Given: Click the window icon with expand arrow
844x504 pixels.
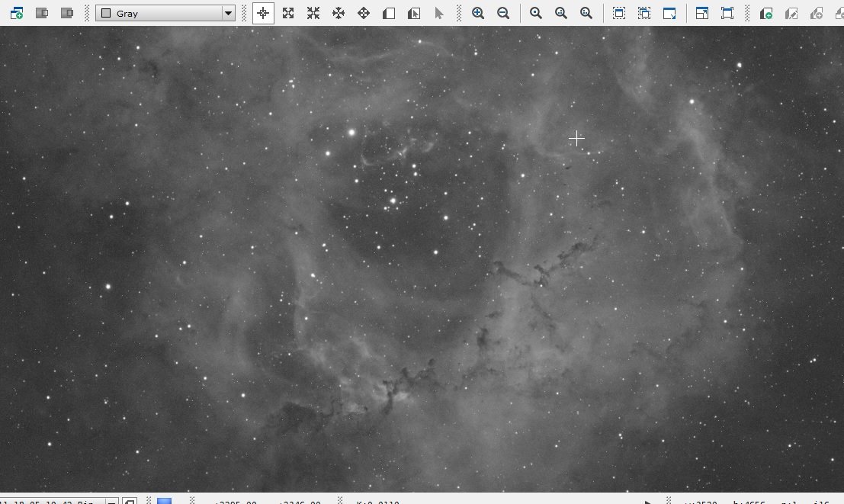Looking at the screenshot, I should 702,13.
